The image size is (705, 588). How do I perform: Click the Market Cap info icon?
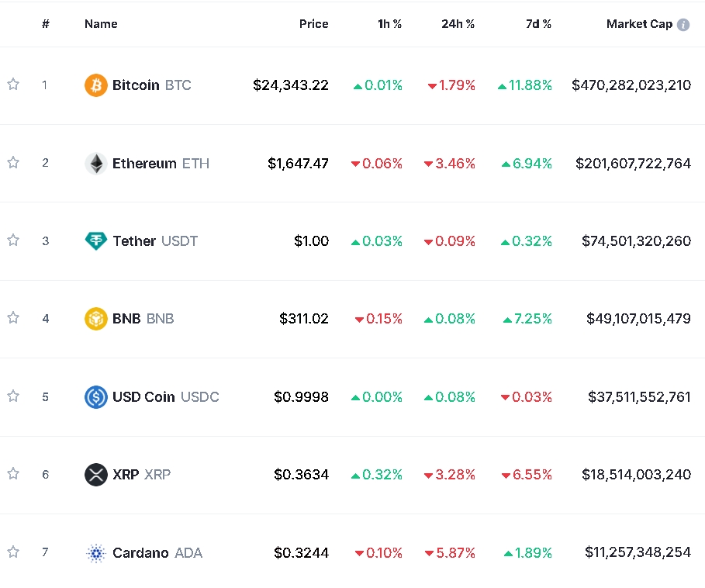(683, 25)
